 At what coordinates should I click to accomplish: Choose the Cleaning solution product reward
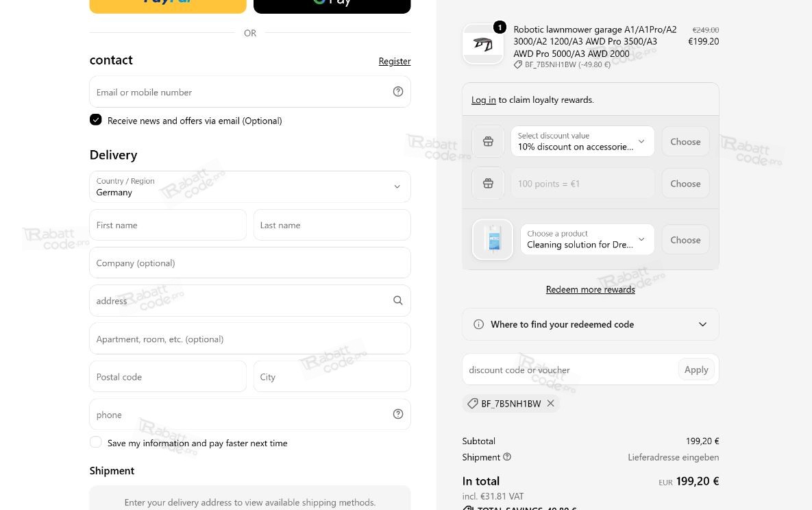point(685,240)
